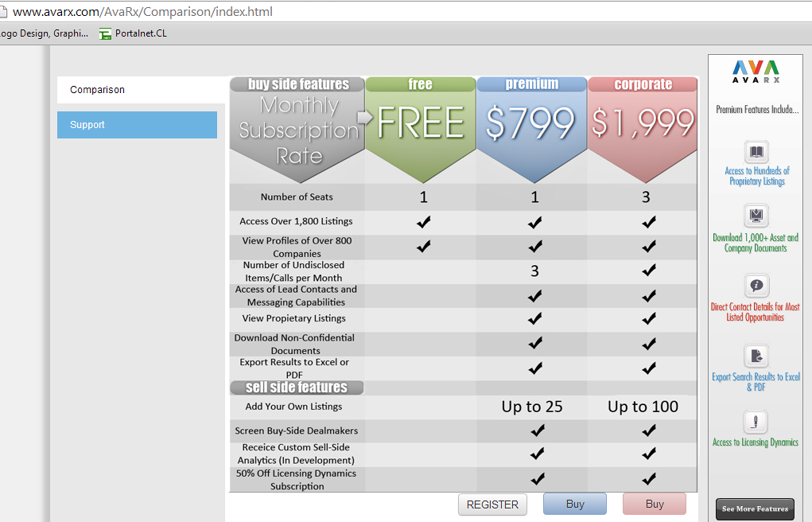
Task: Click the 'Premium Features Include...' heading
Action: (x=756, y=109)
